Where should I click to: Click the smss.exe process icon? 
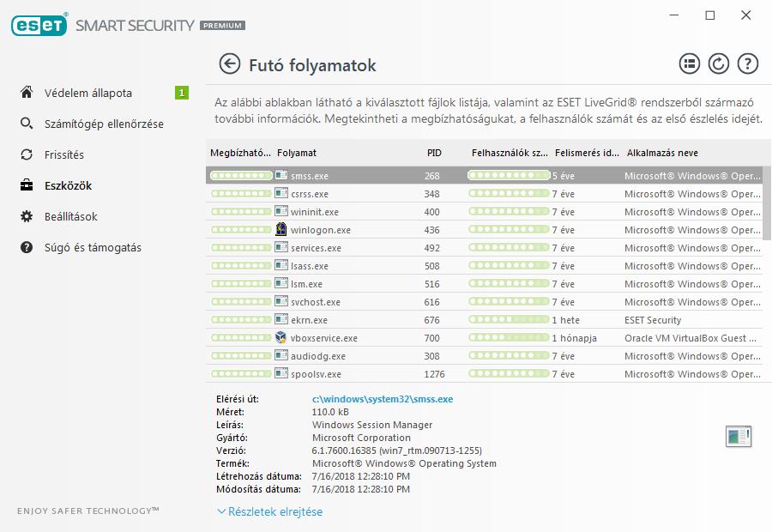(281, 175)
